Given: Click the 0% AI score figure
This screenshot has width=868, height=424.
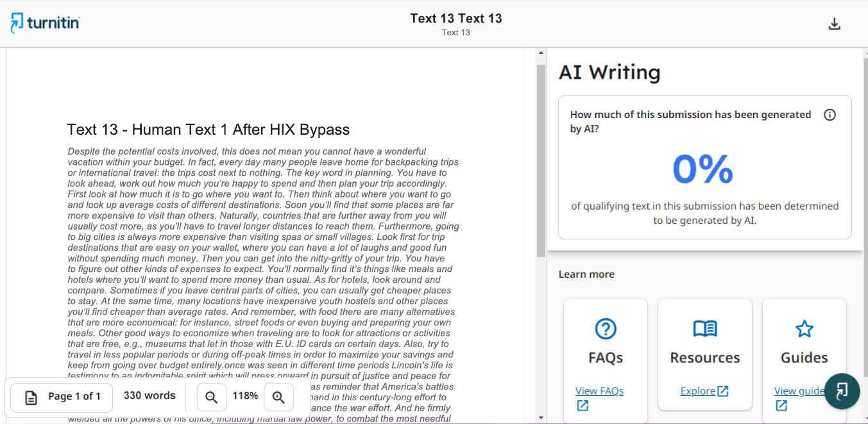Looking at the screenshot, I should [702, 169].
